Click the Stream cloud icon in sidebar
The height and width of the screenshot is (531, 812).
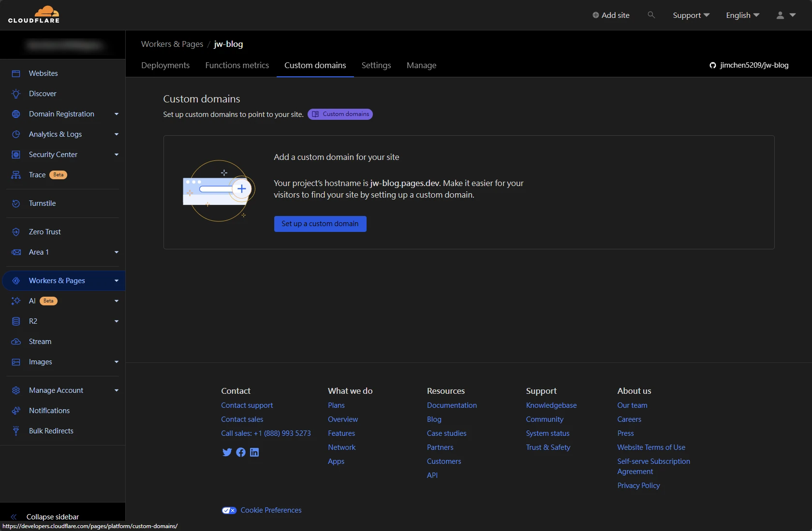tap(16, 342)
